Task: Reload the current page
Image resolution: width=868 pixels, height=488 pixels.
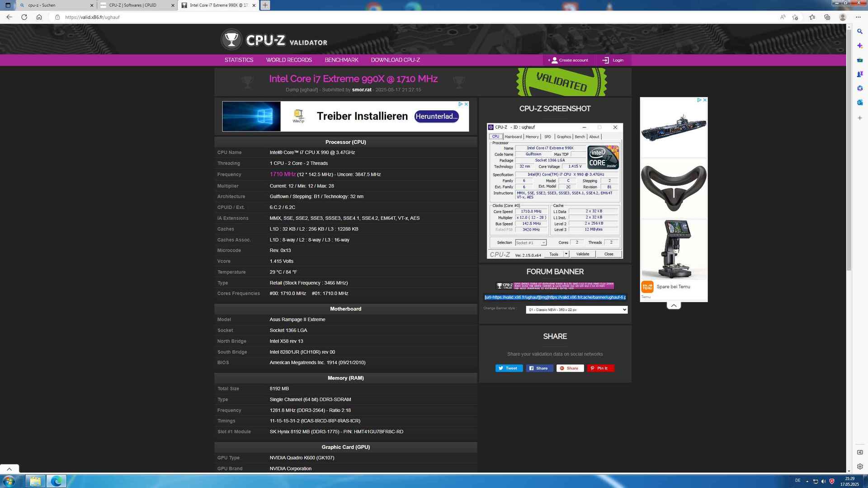Action: point(24,17)
